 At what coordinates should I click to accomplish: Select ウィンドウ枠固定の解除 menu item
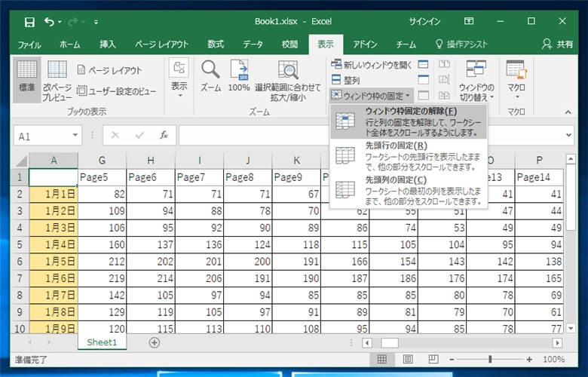pos(409,121)
